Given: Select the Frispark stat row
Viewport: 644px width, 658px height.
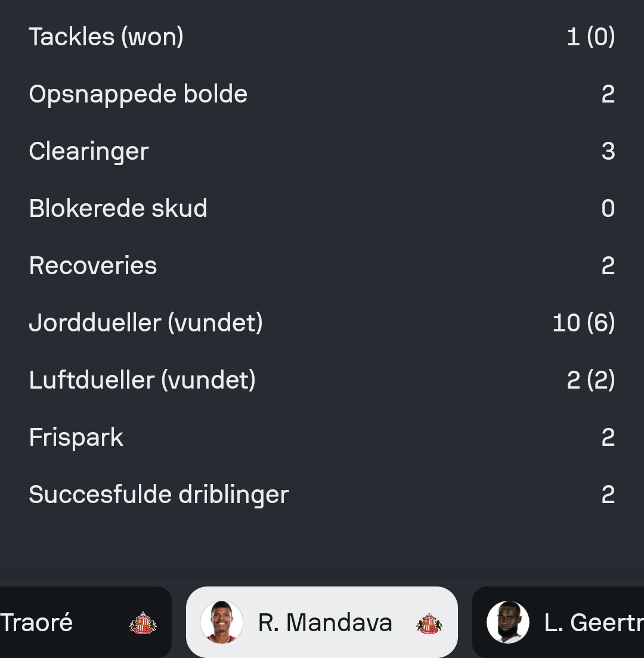Looking at the screenshot, I should 322,437.
